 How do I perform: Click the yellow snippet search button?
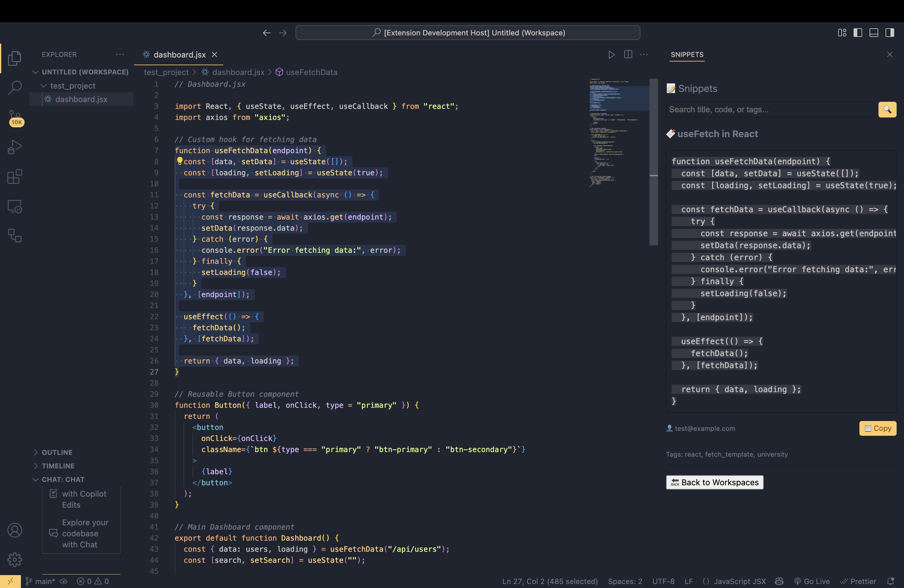[x=887, y=110]
